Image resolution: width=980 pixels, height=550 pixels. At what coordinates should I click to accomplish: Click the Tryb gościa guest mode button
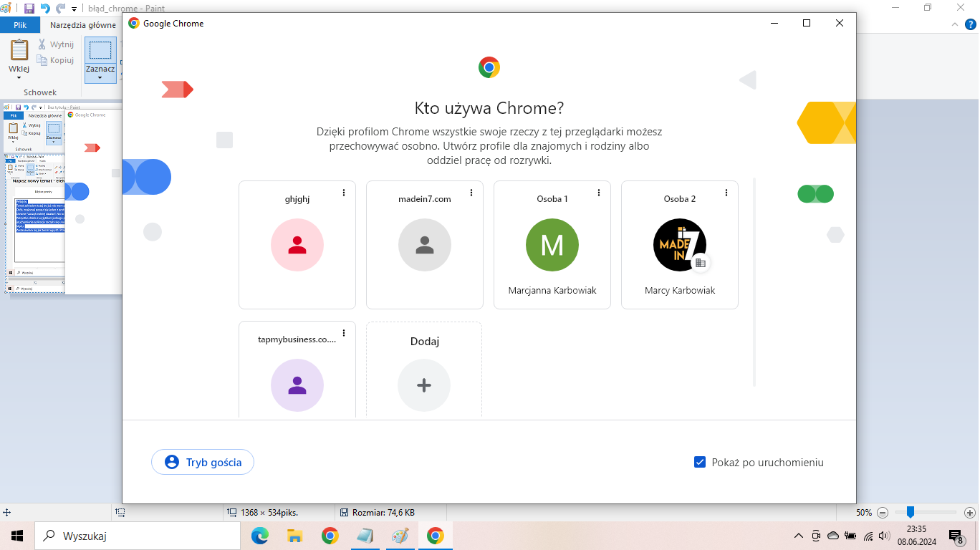pyautogui.click(x=203, y=462)
